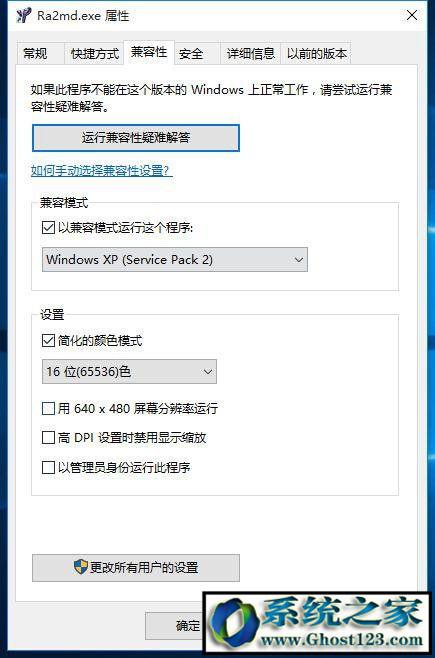Click 运行兼容性疑难解答 button
The width and height of the screenshot is (435, 658).
tap(136, 138)
